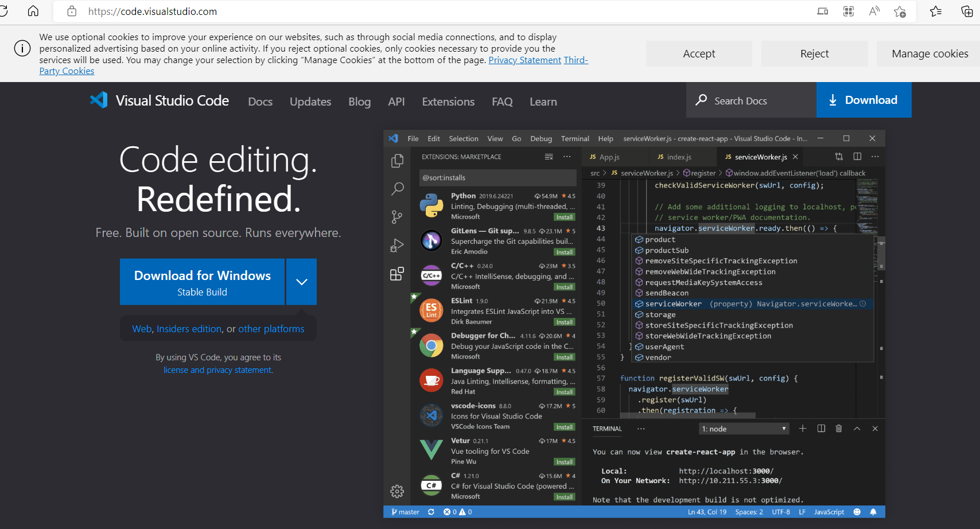Image resolution: width=980 pixels, height=529 pixels.
Task: Select the TERMINAL panel tab
Action: tap(607, 429)
